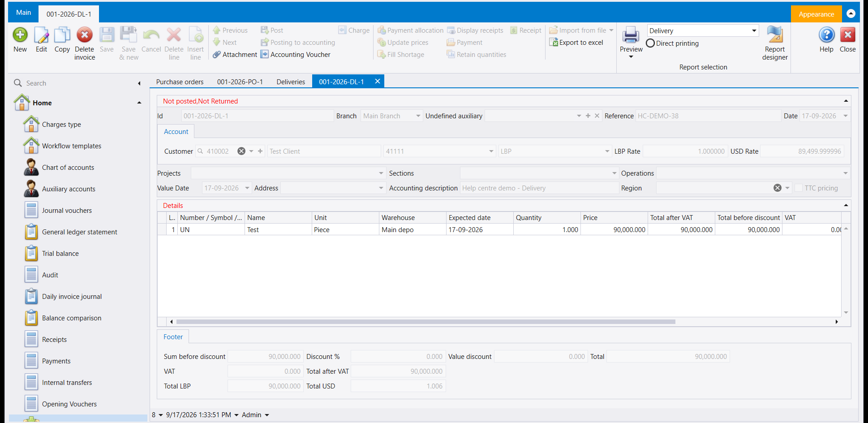Image resolution: width=868 pixels, height=423 pixels.
Task: Click the New invoice icon
Action: [x=20, y=35]
